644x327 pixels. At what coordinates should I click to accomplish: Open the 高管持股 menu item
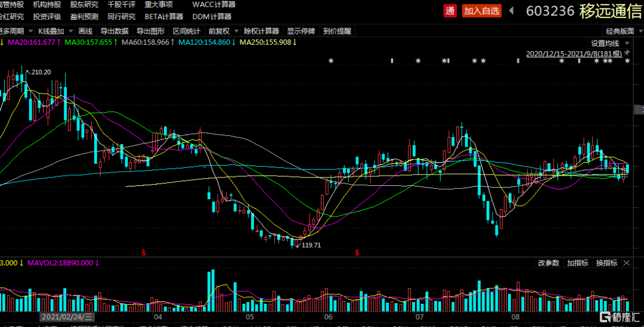pos(12,5)
